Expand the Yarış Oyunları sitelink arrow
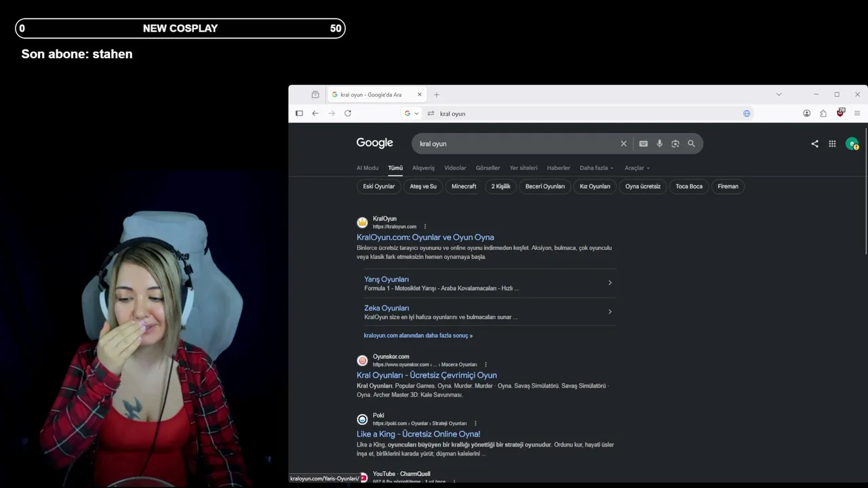Viewport: 868px width, 488px height. pyautogui.click(x=610, y=283)
